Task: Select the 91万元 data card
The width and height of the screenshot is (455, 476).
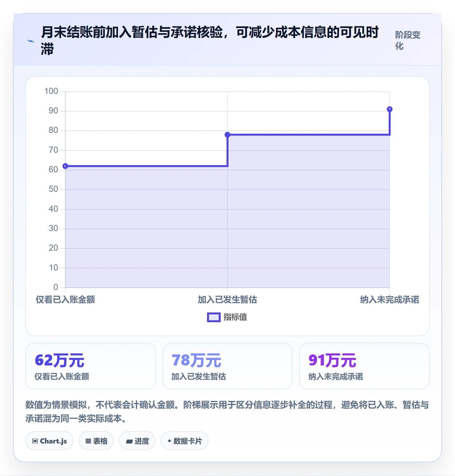Action: pos(364,366)
